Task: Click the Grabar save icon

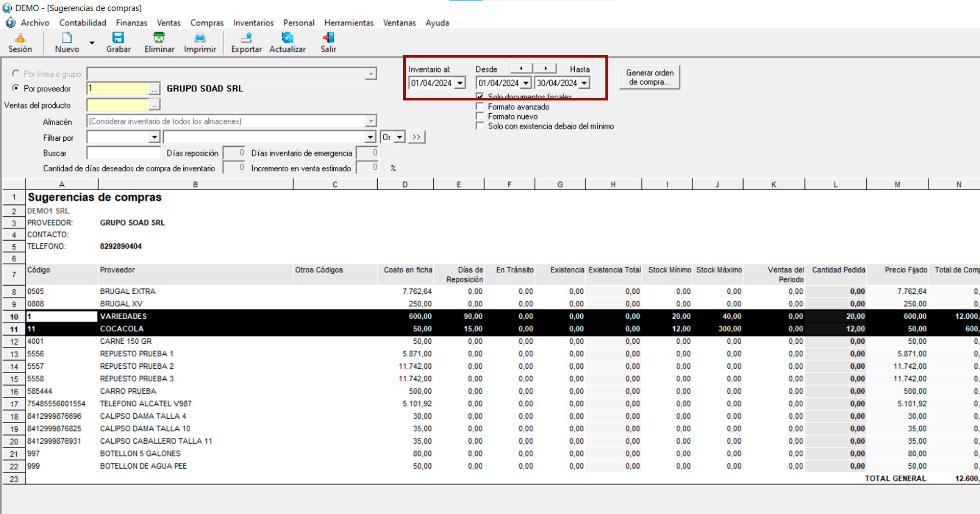Action: (118, 38)
